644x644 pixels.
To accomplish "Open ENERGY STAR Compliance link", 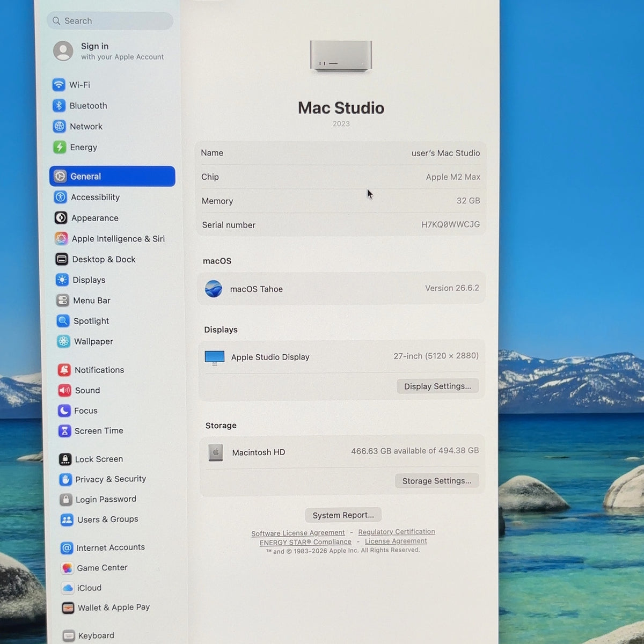I will point(305,542).
